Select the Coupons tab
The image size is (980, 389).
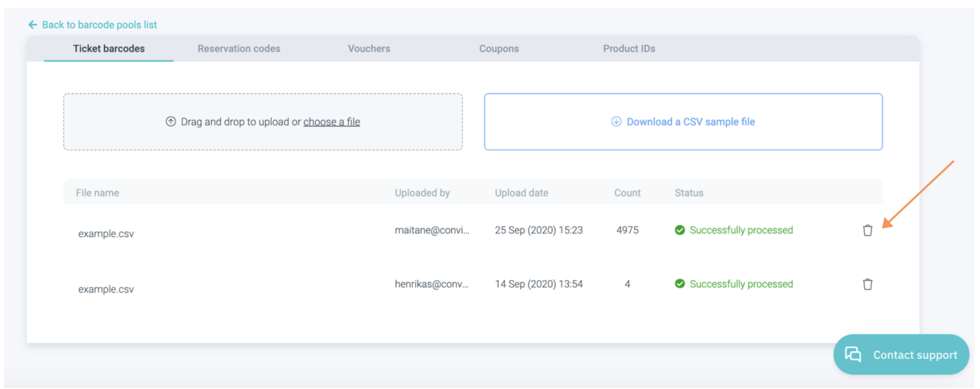click(x=498, y=48)
